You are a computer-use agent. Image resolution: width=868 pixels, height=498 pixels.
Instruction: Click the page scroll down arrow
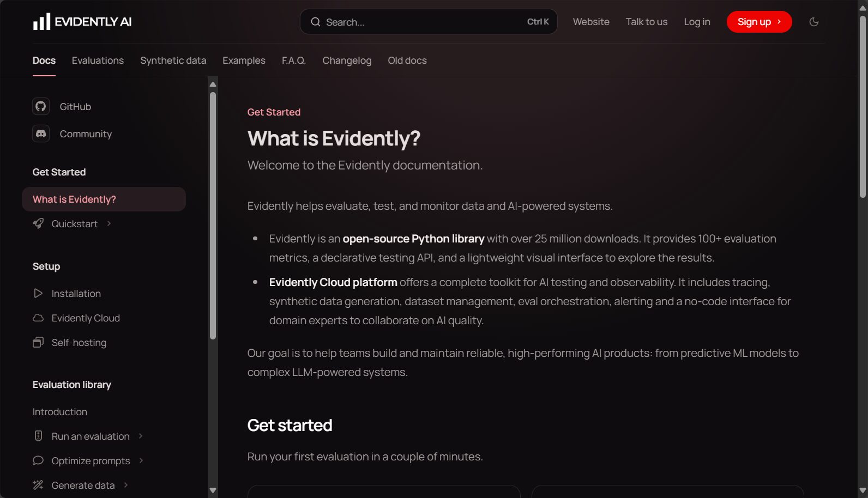point(863,491)
